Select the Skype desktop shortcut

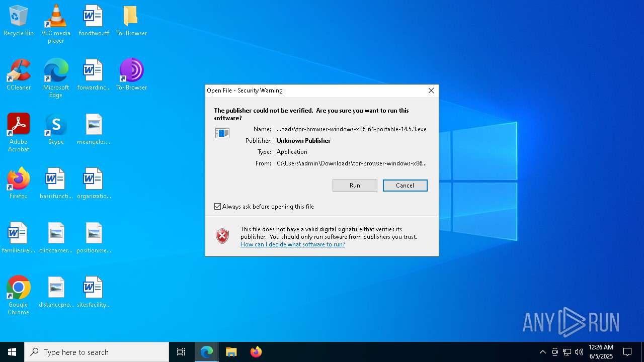coord(56,130)
